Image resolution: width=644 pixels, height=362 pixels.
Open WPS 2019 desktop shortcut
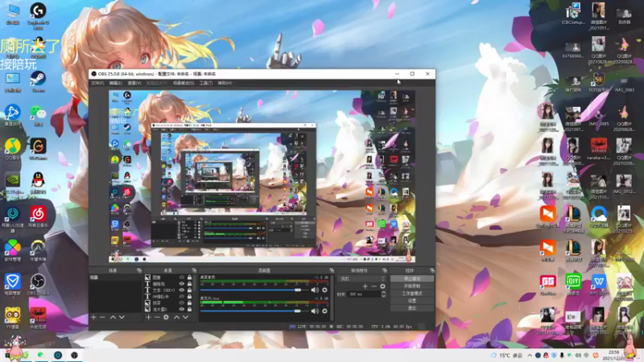pos(599,285)
